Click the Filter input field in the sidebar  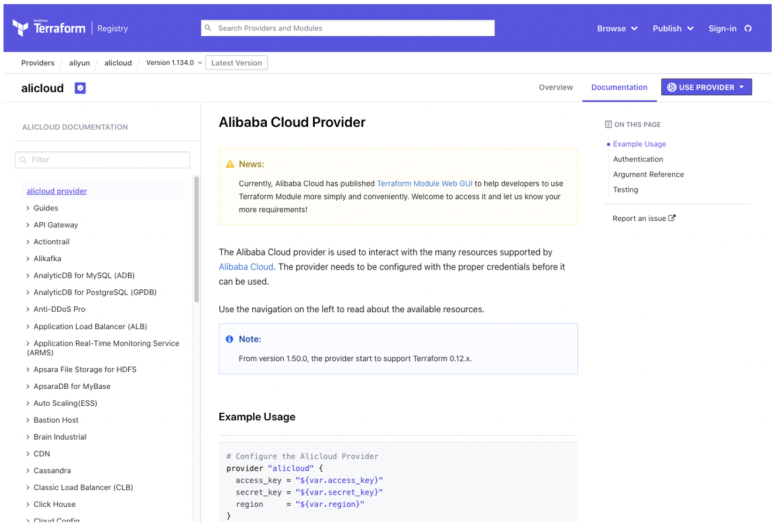point(102,159)
